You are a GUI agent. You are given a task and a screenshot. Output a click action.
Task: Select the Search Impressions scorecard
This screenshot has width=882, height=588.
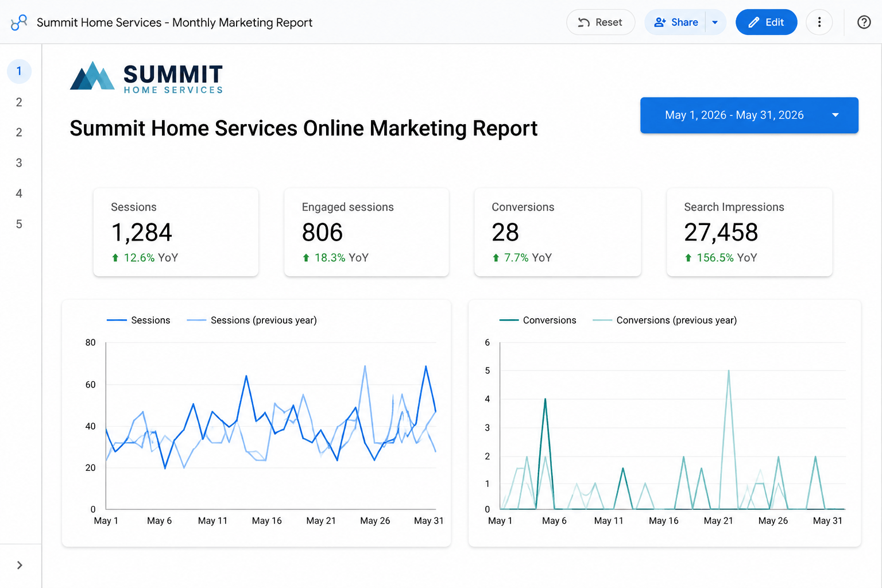tap(749, 232)
